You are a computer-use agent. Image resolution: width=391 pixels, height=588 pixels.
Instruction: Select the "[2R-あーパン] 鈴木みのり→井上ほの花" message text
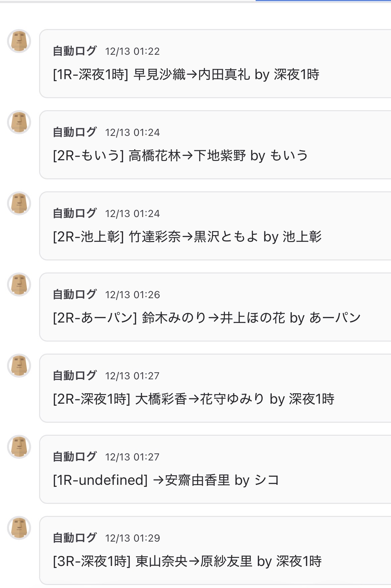(x=207, y=318)
